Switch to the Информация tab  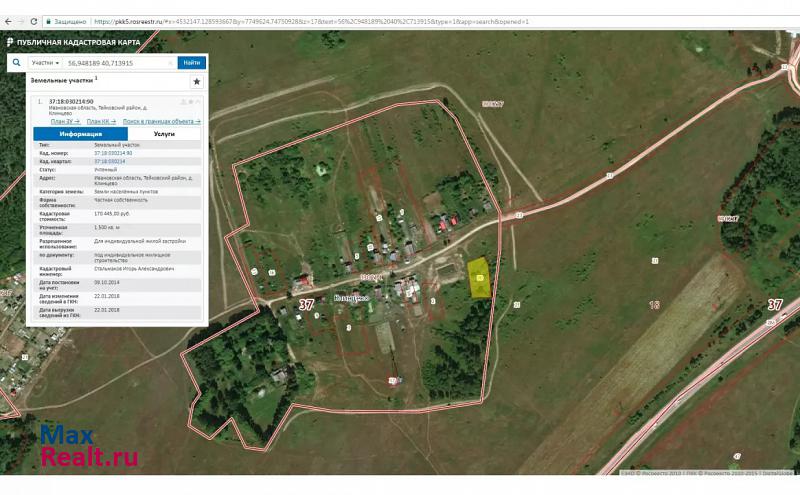tap(80, 133)
